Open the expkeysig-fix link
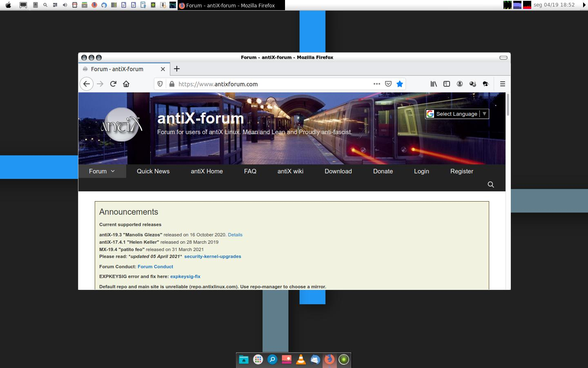This screenshot has width=588, height=368. pyautogui.click(x=185, y=276)
